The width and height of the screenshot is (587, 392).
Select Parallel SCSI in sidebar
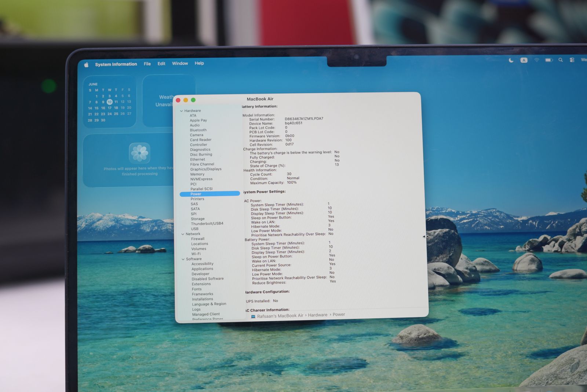(201, 189)
